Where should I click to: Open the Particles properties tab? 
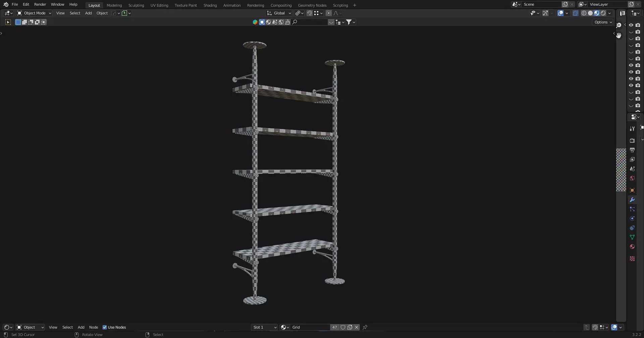click(632, 209)
